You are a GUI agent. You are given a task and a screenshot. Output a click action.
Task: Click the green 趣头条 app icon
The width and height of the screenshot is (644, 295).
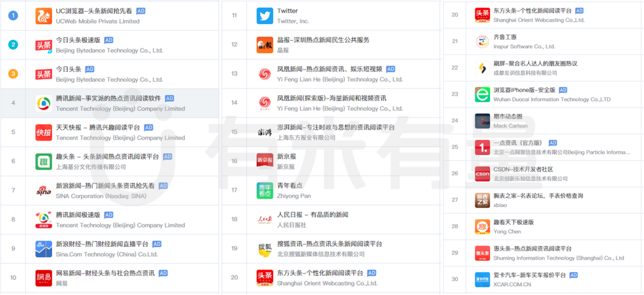44,162
